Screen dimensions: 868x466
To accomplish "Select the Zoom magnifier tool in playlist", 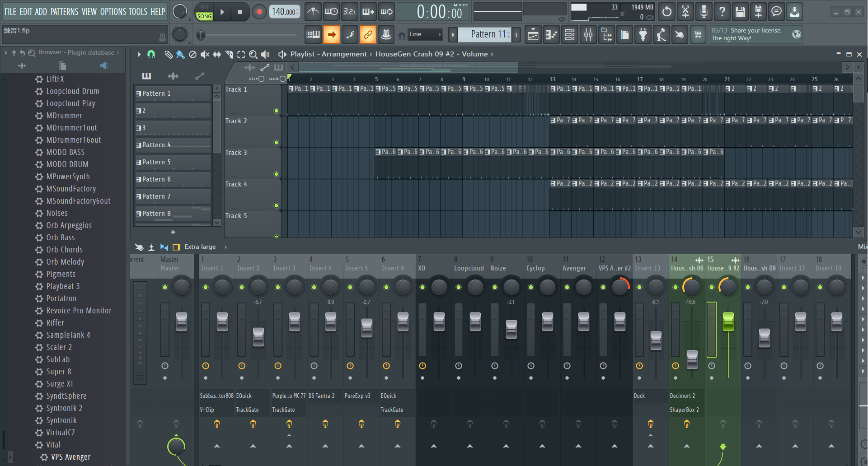I will 253,54.
